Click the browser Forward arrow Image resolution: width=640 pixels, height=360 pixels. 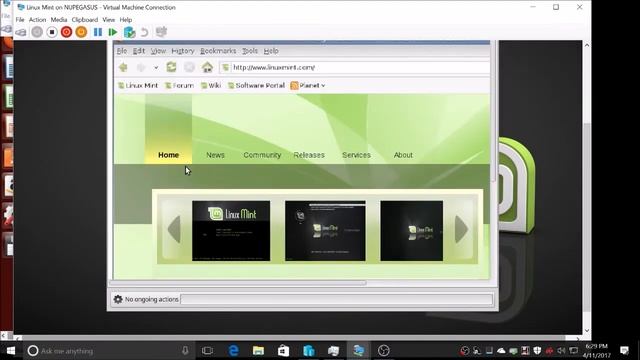[141, 67]
